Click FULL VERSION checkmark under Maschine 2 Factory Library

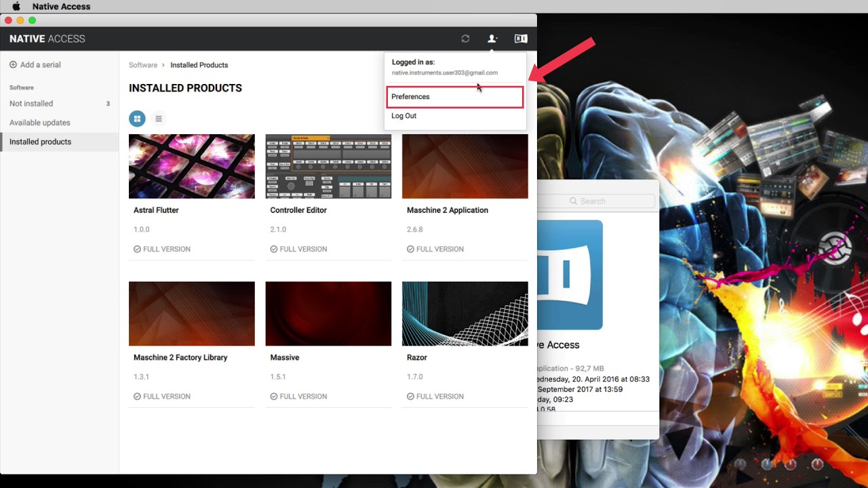click(137, 396)
